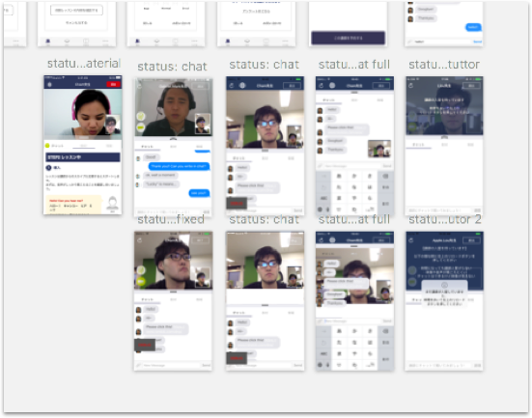Screen dimensions: 532x418
Task: Select the "statu...utor 2" artboard title
Action: pos(445,219)
